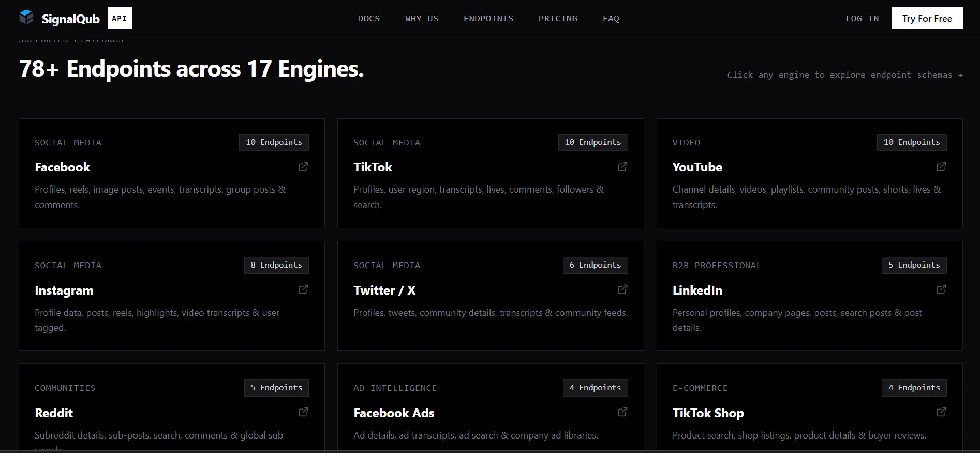Click the Facebook Ads description starting 'Ad details'
The image size is (980, 453).
click(476, 435)
